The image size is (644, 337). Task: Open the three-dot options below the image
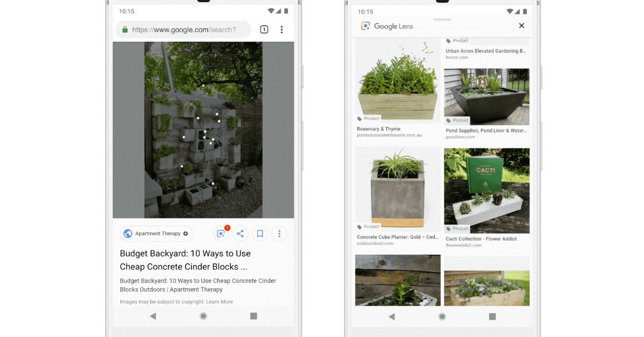[x=279, y=233]
